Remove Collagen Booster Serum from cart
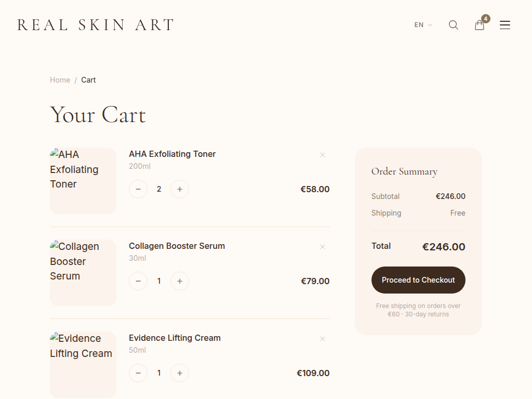Screen dimensions: 532x399 [x=323, y=247]
